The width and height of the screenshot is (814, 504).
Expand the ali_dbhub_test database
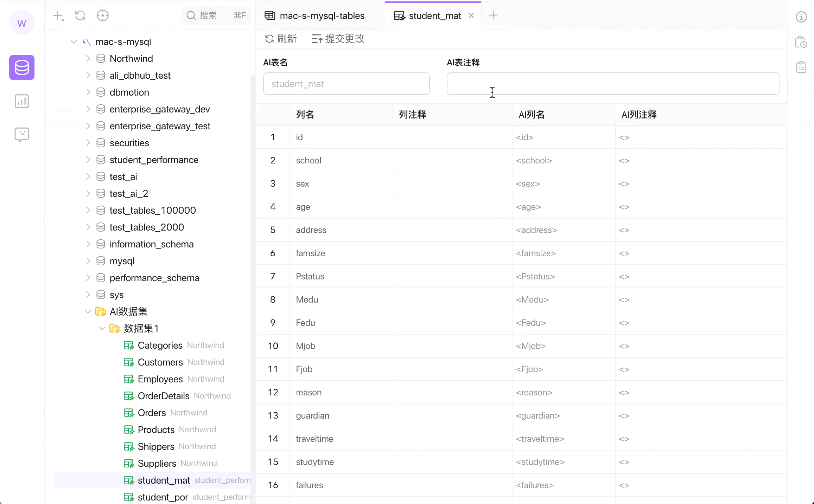click(88, 76)
